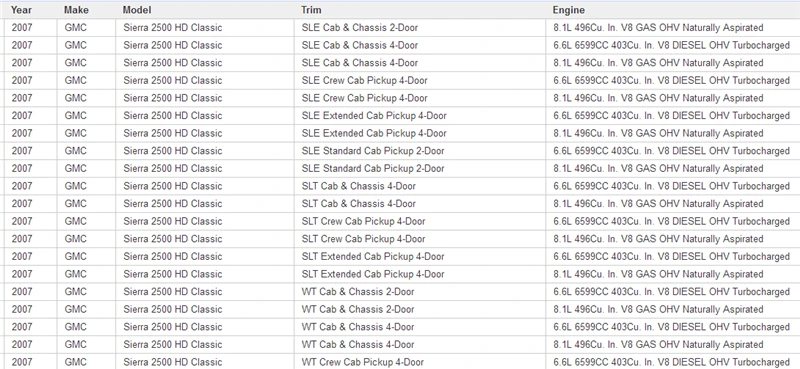Select the SLT Crew Cab Pickup trim cell in the diesel row

[420, 222]
